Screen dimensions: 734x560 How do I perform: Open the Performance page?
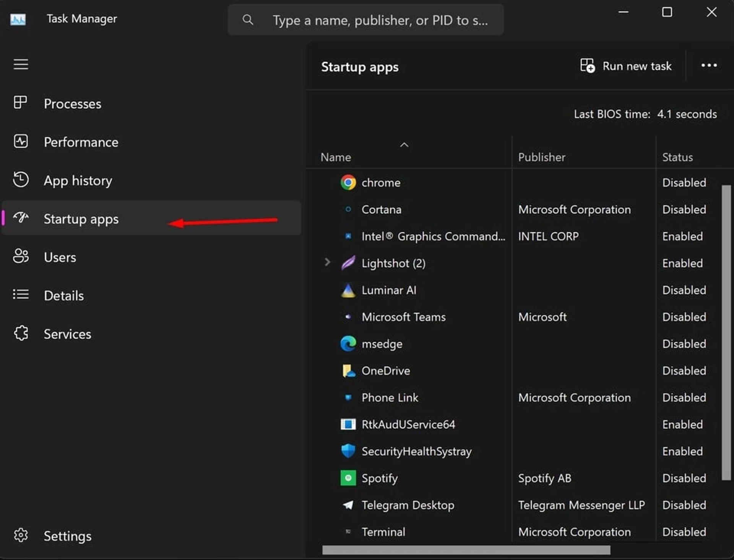(x=152, y=142)
